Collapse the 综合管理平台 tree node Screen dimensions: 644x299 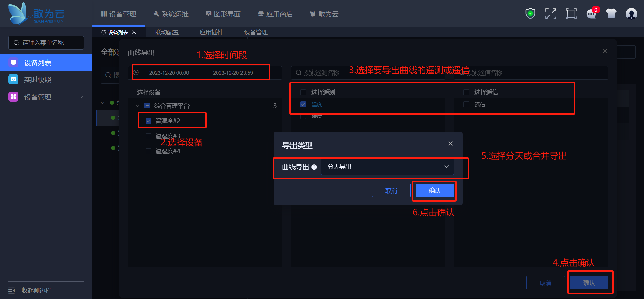tap(137, 106)
